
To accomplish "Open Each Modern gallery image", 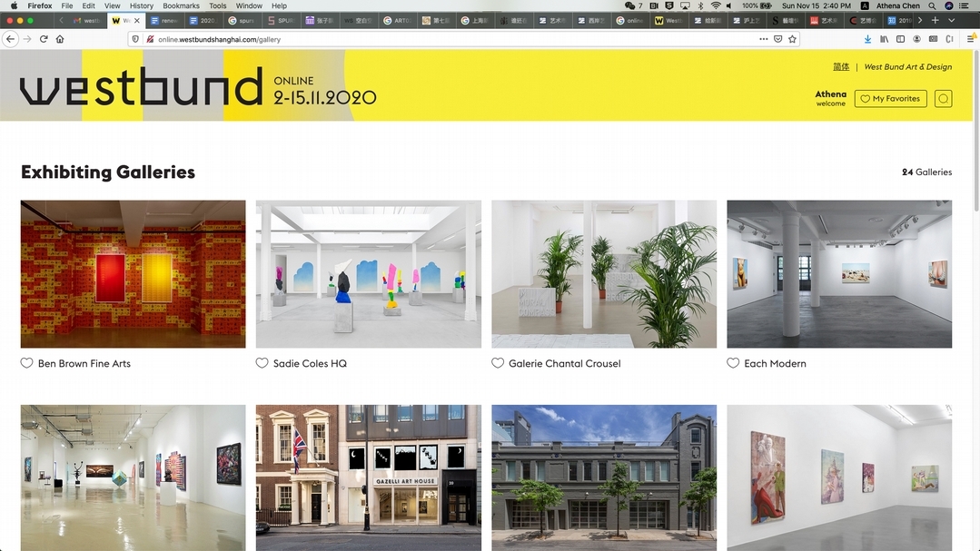I will (839, 274).
